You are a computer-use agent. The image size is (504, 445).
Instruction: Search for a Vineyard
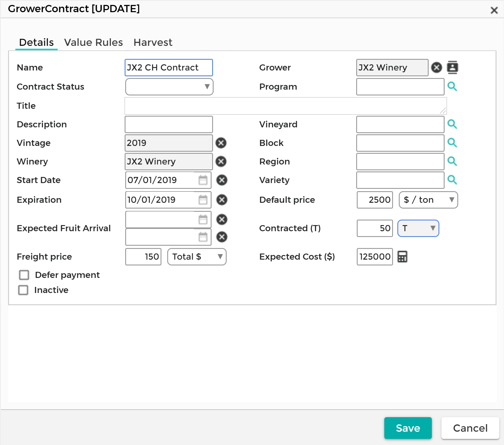pyautogui.click(x=452, y=124)
